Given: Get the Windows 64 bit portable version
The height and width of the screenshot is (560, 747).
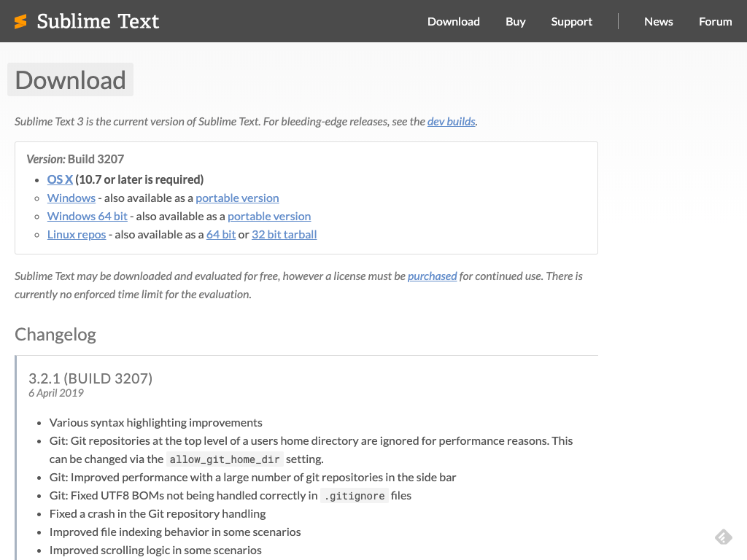Looking at the screenshot, I should coord(269,216).
